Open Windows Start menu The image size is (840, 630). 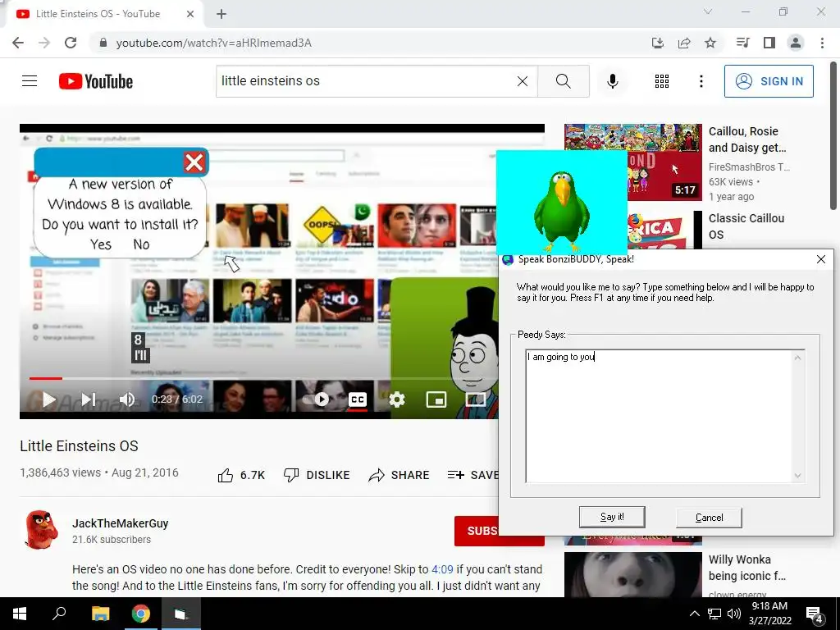(20, 614)
